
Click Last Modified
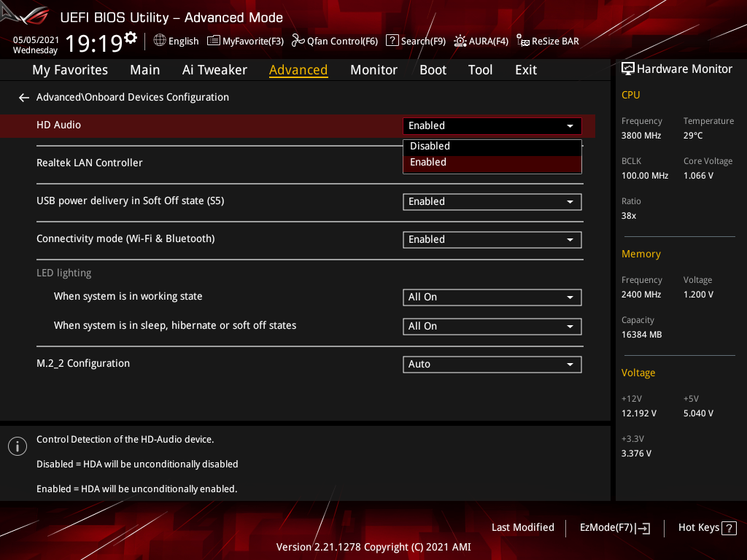click(x=522, y=528)
